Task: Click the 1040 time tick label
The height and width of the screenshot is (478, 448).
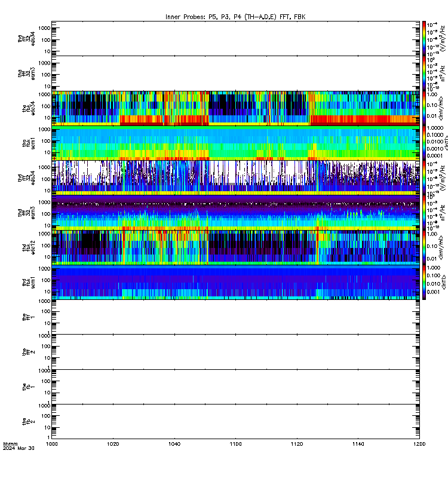Action: click(174, 444)
